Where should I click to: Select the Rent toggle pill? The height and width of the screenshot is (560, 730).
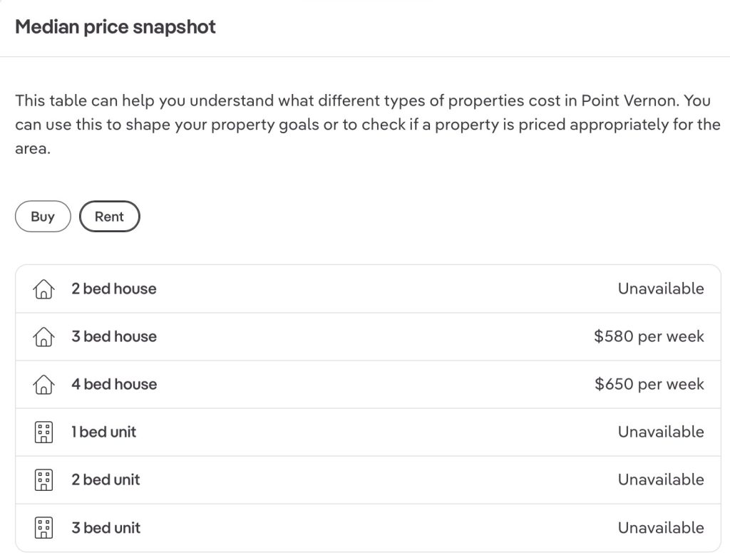coord(109,217)
